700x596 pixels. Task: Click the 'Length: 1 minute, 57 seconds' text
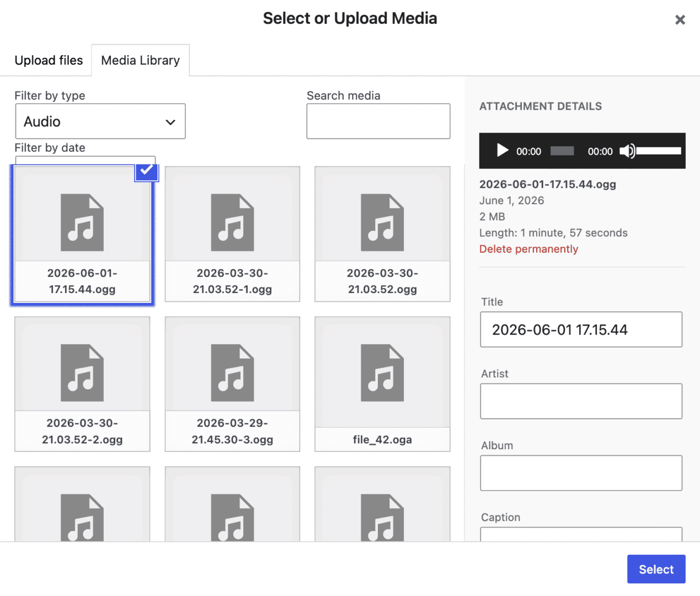(x=553, y=233)
